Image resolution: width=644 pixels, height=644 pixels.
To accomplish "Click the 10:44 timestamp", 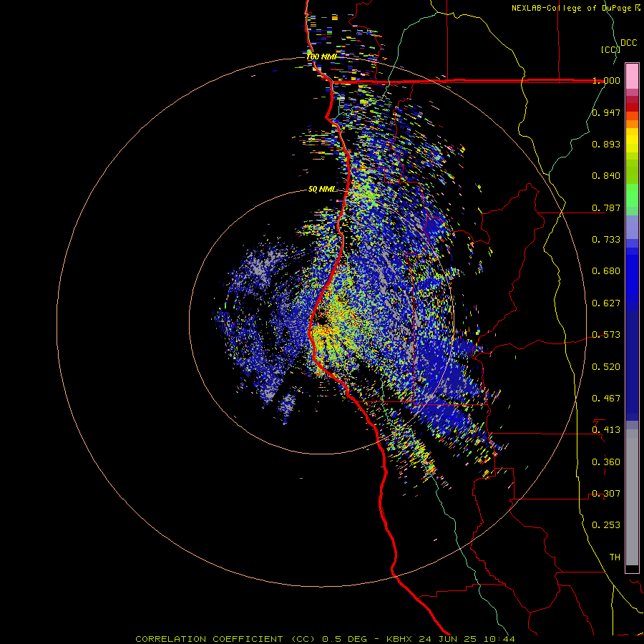I will (501, 639).
